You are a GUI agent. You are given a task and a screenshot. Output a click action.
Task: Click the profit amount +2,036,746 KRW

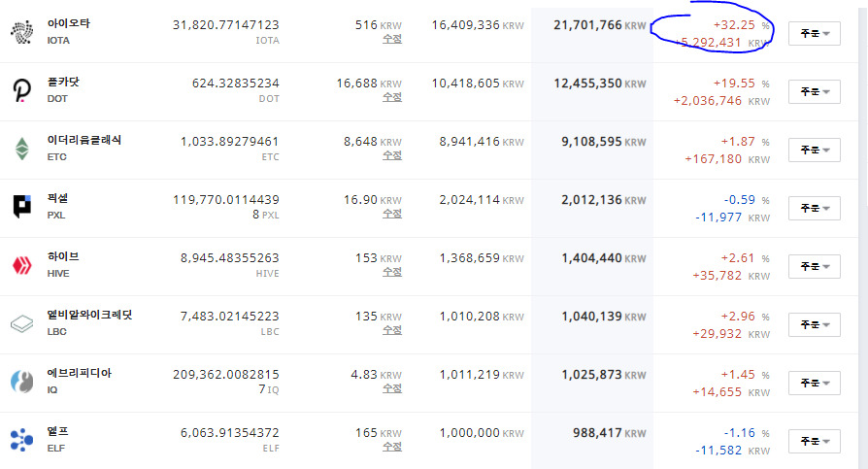tap(721, 101)
